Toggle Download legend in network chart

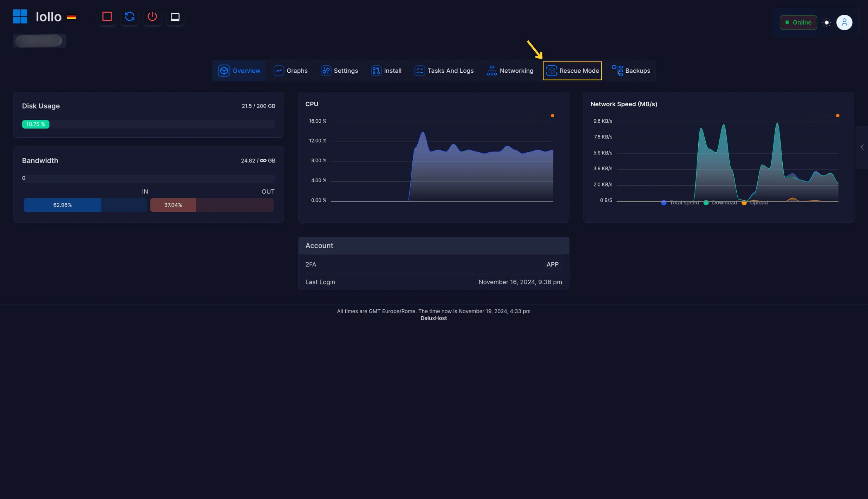(720, 203)
